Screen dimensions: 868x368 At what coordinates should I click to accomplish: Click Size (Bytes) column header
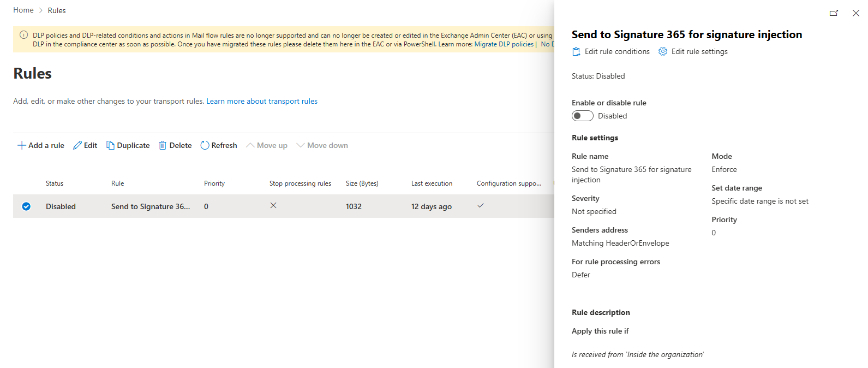pos(362,183)
